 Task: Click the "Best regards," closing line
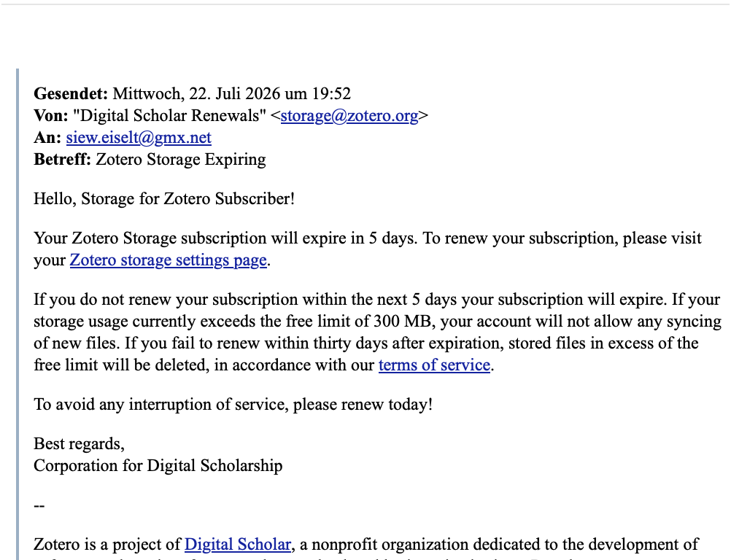click(80, 444)
